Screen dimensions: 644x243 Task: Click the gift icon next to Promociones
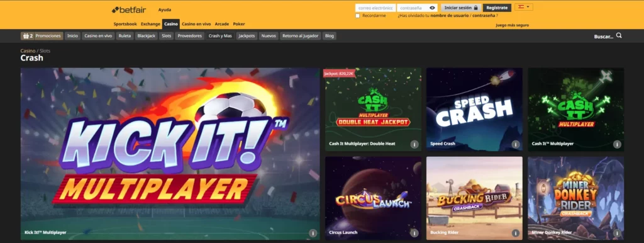pyautogui.click(x=26, y=36)
